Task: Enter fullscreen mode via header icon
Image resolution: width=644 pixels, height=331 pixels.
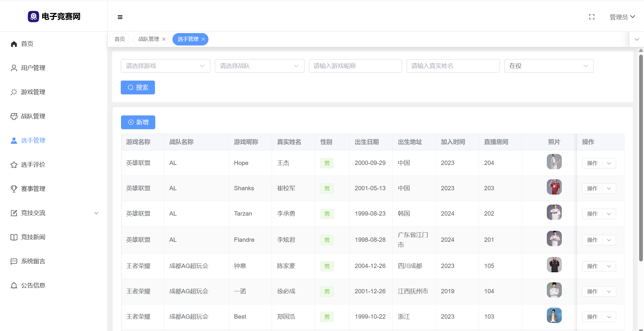Action: 592,17
